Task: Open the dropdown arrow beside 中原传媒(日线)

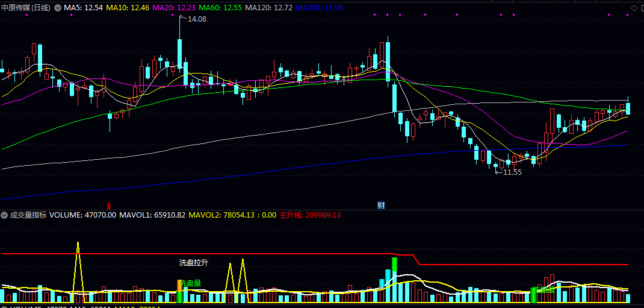Action: pos(58,8)
